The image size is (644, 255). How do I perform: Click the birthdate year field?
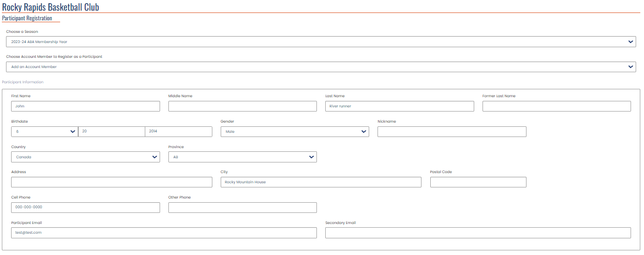(179, 131)
